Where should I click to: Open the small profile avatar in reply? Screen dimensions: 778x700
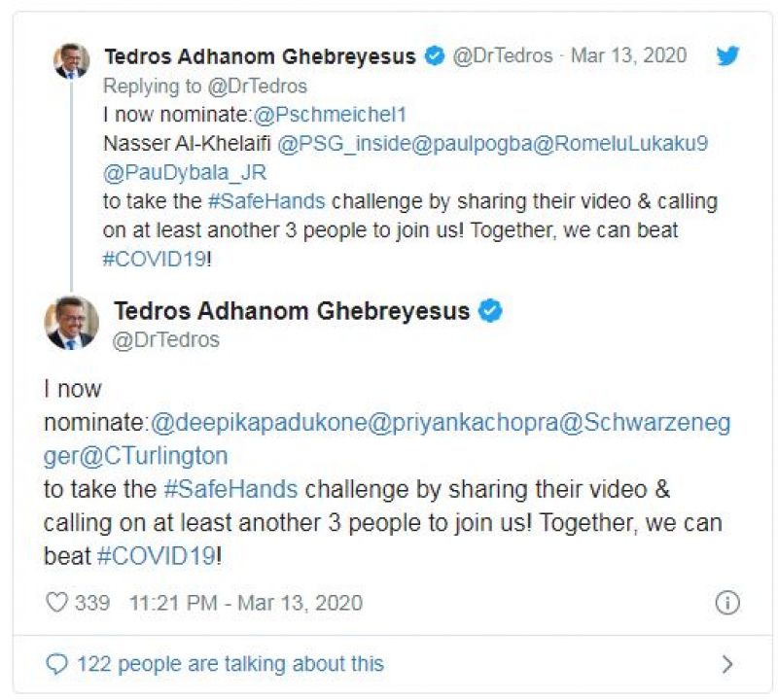(71, 60)
